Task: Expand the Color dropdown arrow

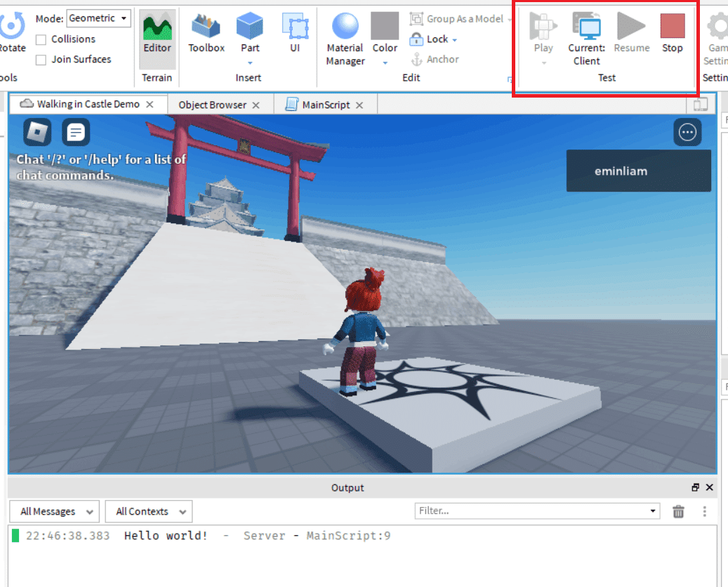Action: tap(385, 62)
